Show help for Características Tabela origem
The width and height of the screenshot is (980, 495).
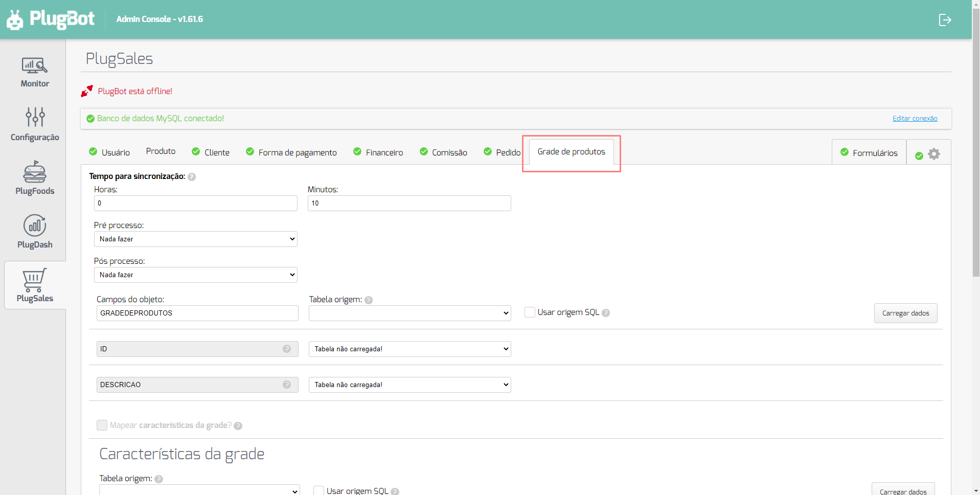click(159, 479)
